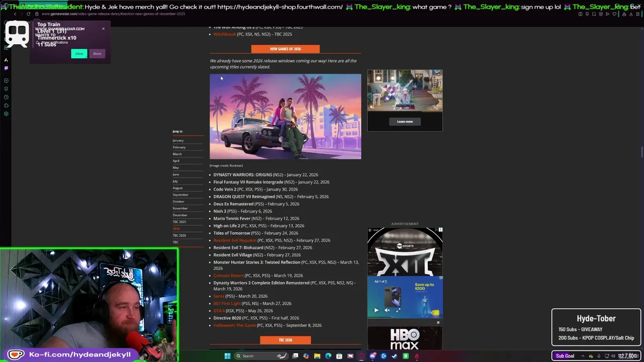
Task: Jump to June in the sidebar list
Action: click(176, 174)
